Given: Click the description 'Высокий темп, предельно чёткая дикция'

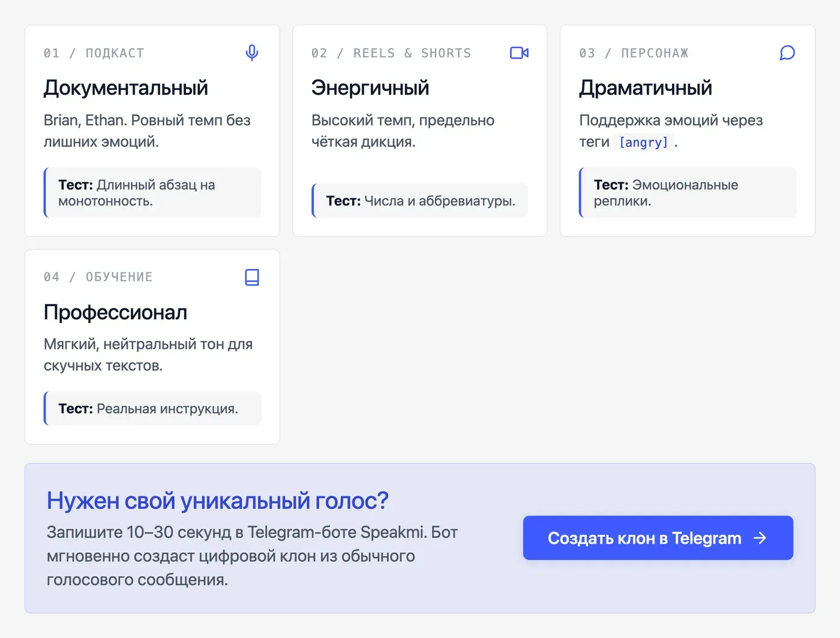Looking at the screenshot, I should click(403, 131).
